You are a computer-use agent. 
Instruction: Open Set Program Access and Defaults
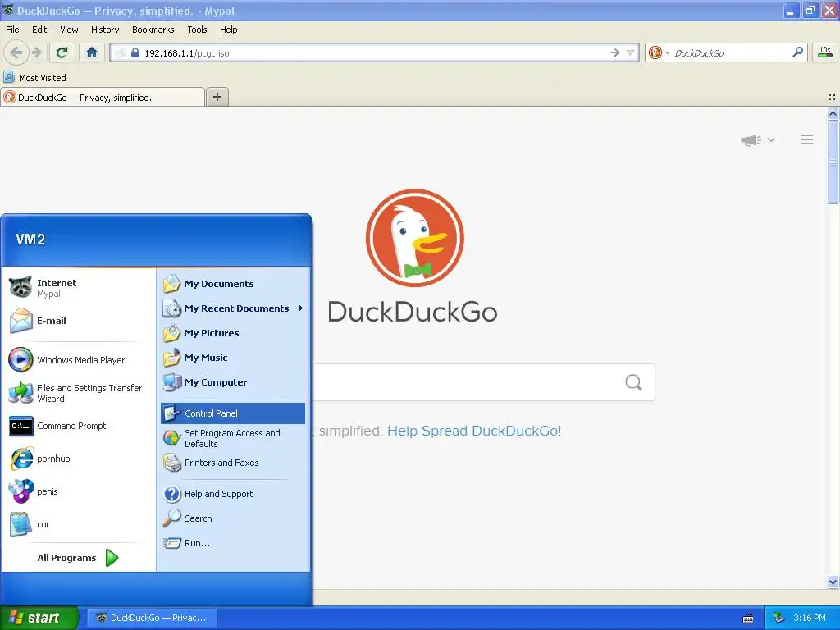point(233,438)
